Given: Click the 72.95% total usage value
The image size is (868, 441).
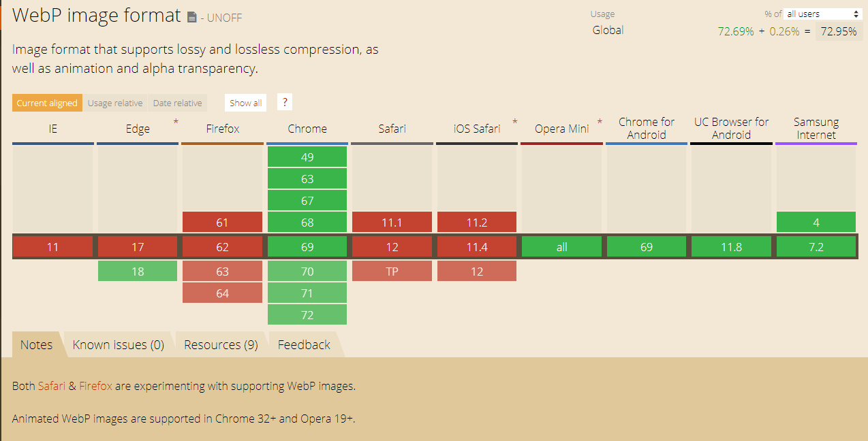Looking at the screenshot, I should [x=839, y=31].
